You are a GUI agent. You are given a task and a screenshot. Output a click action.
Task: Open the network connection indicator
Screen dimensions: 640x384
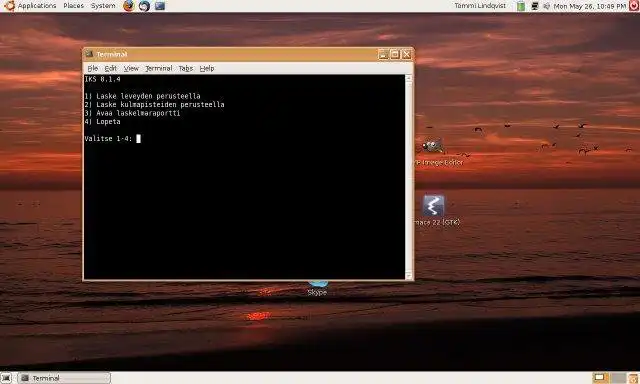point(534,6)
